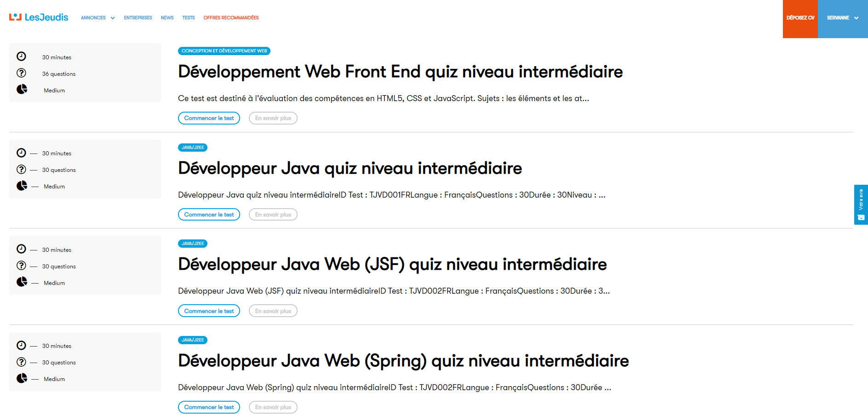Click En savoir plus for Développeur Java quiz
The height and width of the screenshot is (415, 868).
[273, 215]
